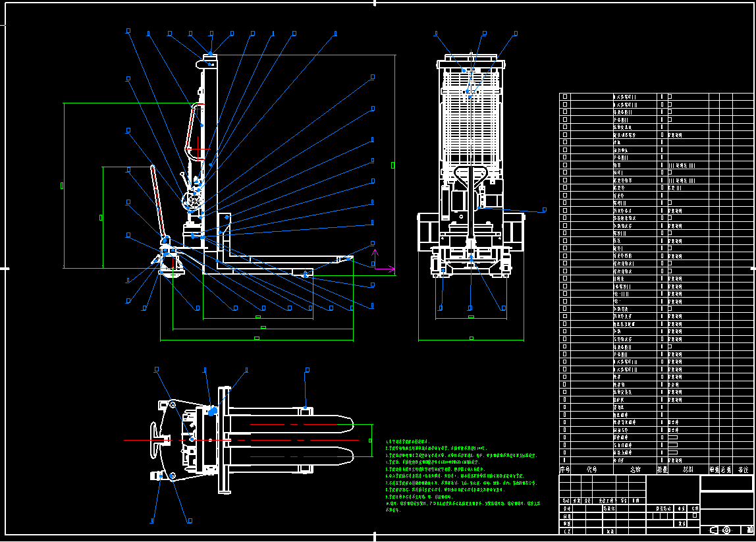
Task: Select the 总重 column header
Action: point(726,469)
